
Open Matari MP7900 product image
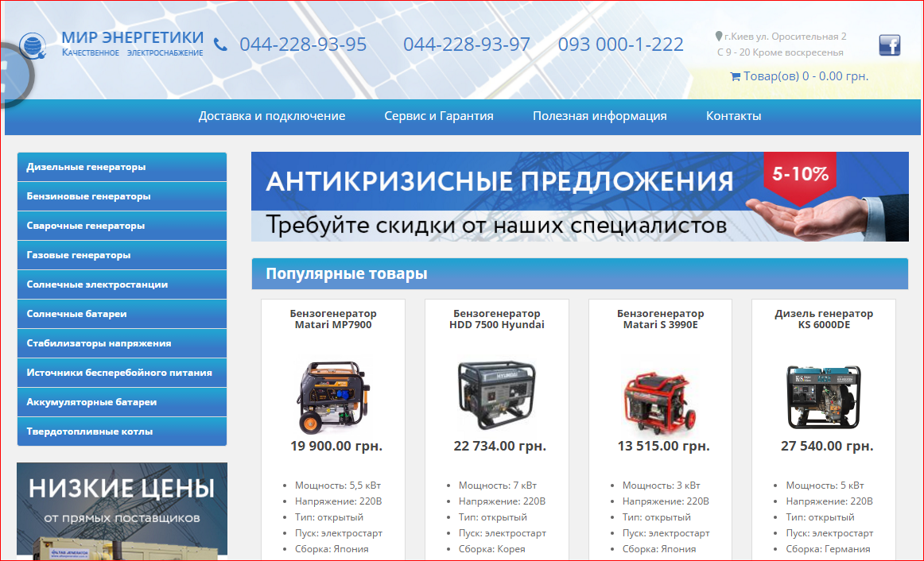click(333, 394)
